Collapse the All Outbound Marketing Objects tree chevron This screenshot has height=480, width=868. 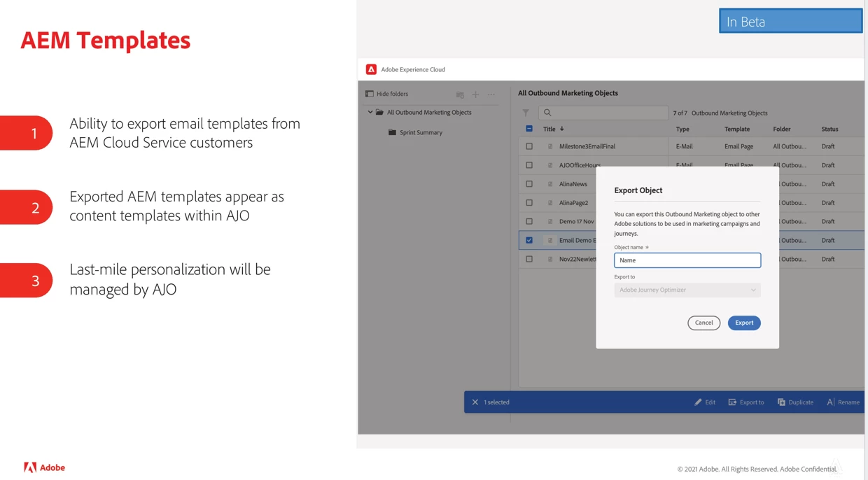click(370, 112)
